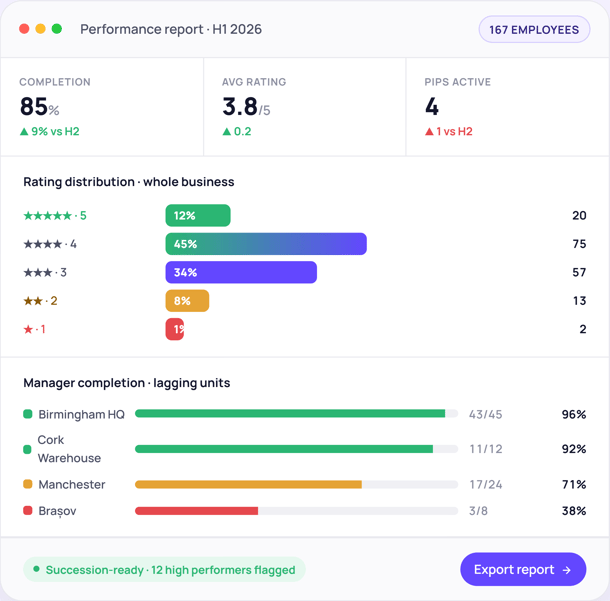Click the Brașov label
The width and height of the screenshot is (610, 601).
tap(57, 511)
